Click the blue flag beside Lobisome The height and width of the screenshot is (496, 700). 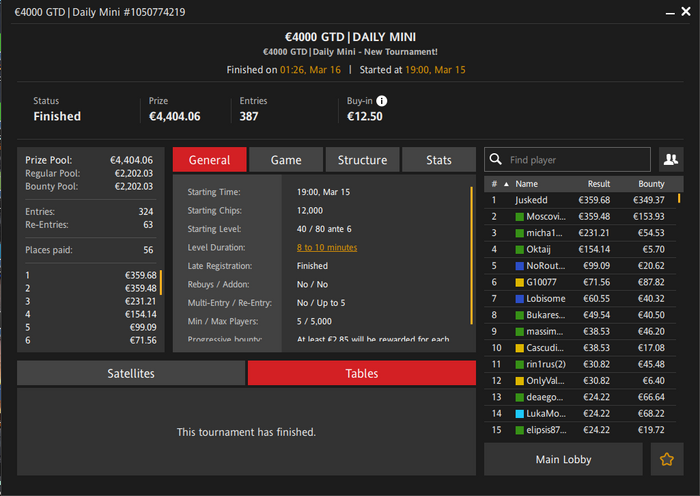519,299
